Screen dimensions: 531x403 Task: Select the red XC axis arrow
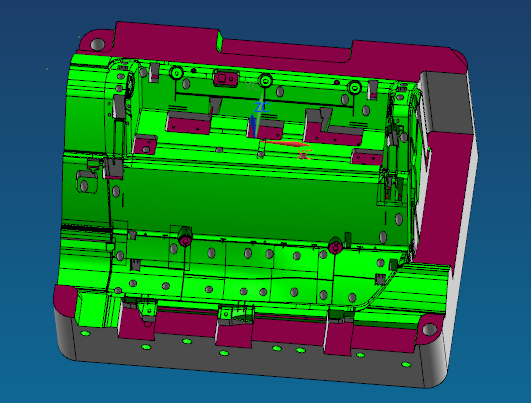pos(284,143)
